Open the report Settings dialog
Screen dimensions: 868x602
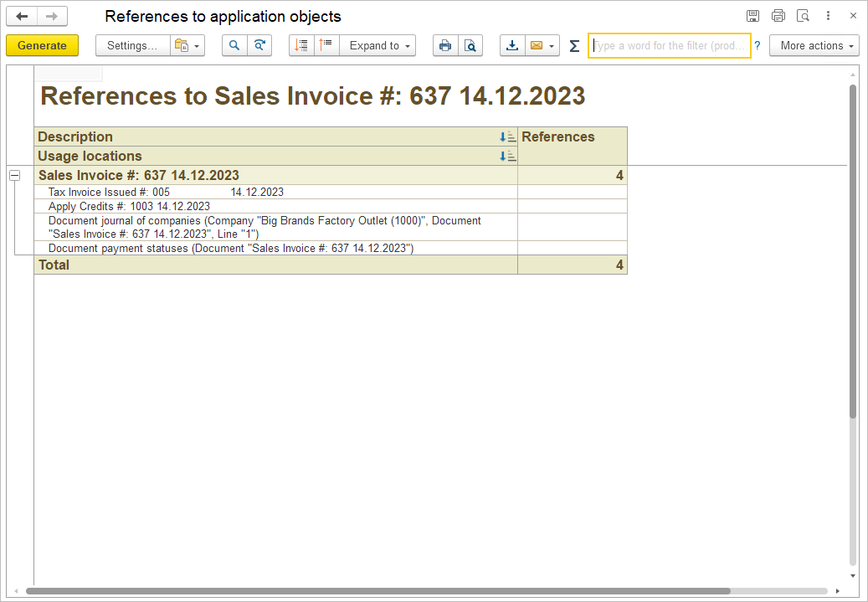coord(132,46)
